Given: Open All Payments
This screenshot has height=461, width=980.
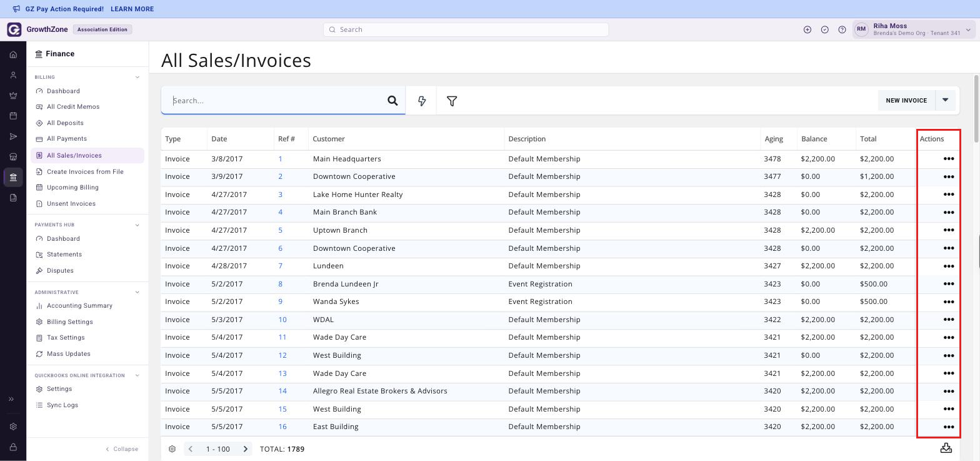Looking at the screenshot, I should (67, 139).
